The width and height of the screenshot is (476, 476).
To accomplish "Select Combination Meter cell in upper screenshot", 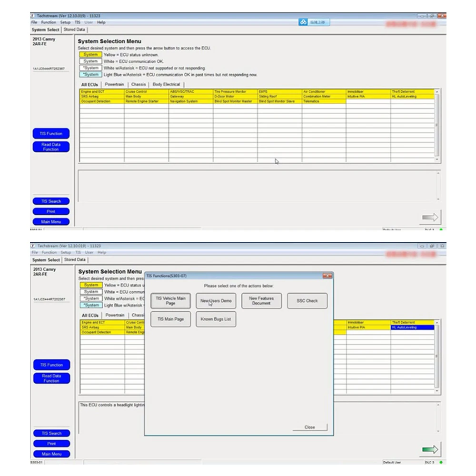I will click(x=324, y=97).
